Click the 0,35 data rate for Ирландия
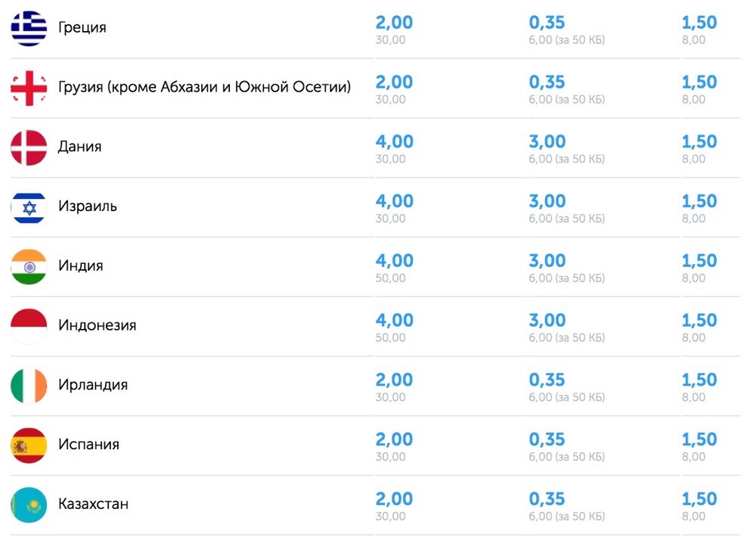The width and height of the screenshot is (756, 540). 547,380
